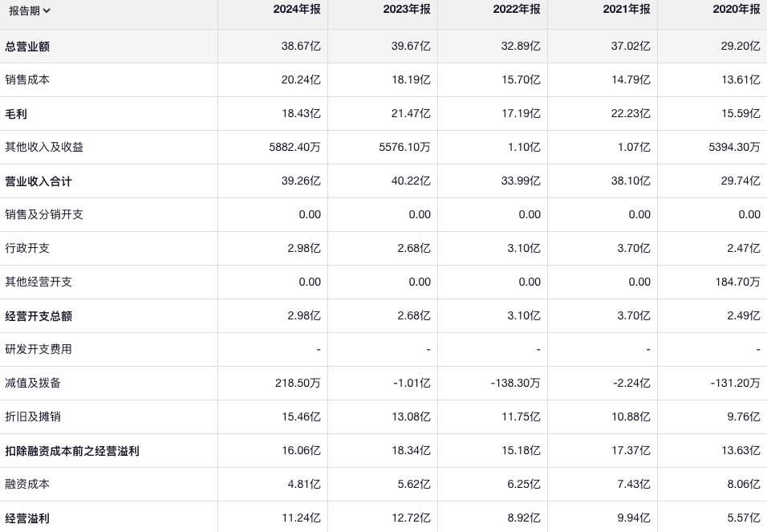Screen dimensions: 767x532
Task: Click the 融资成本 row label
Action: 27,485
